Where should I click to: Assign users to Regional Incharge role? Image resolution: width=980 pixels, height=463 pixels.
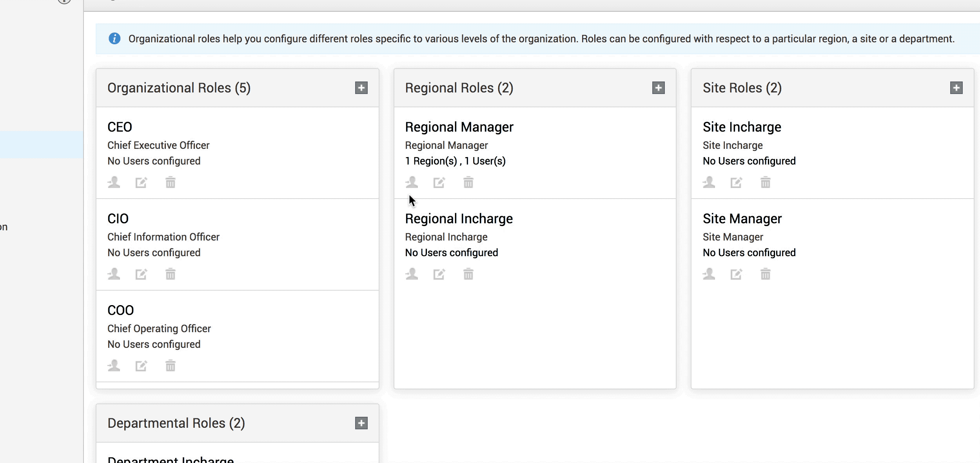[412, 274]
